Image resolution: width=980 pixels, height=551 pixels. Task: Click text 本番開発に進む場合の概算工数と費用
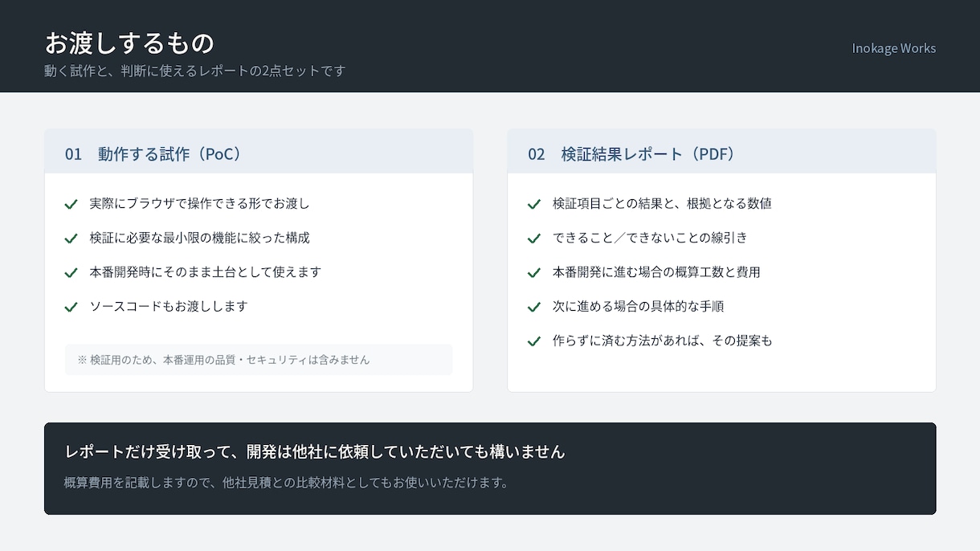(656, 272)
